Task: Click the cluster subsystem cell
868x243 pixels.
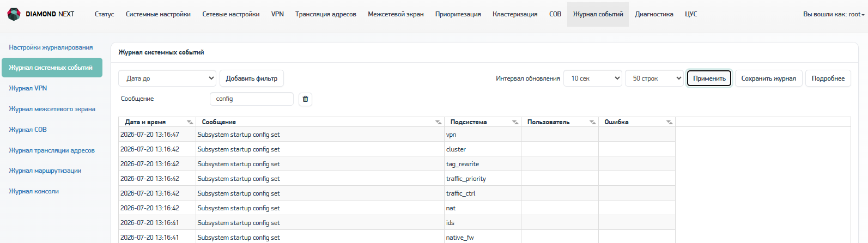Action: click(483, 149)
